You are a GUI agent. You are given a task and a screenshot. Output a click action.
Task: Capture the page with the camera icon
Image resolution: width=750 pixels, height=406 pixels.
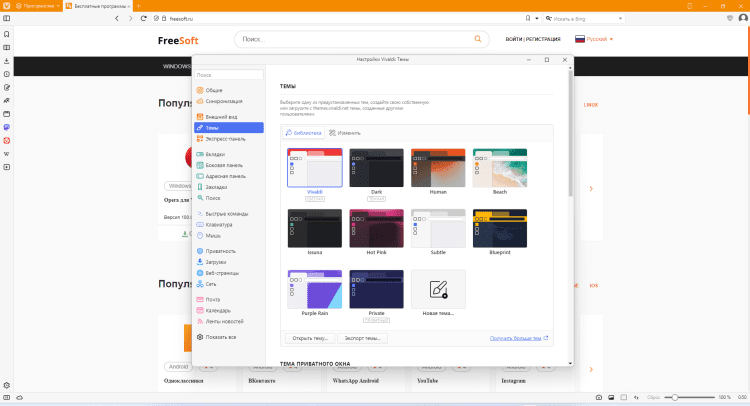click(x=599, y=397)
